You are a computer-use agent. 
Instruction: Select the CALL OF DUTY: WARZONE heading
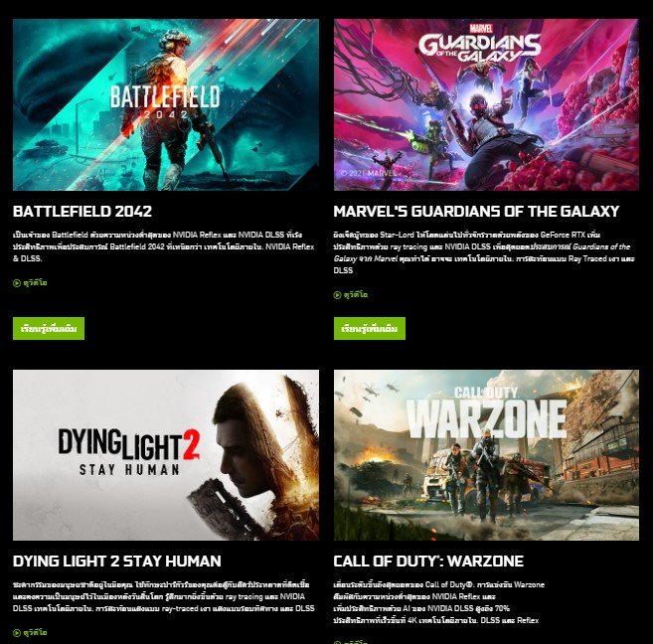(x=428, y=562)
